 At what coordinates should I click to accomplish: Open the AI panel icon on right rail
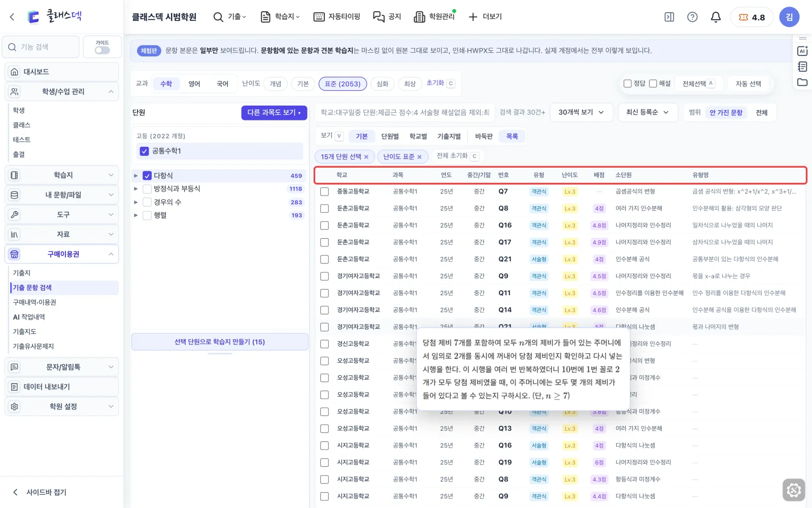(x=802, y=51)
